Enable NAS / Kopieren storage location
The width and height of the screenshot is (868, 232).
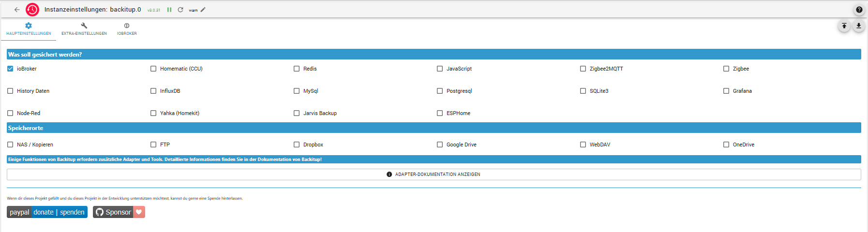click(x=10, y=145)
